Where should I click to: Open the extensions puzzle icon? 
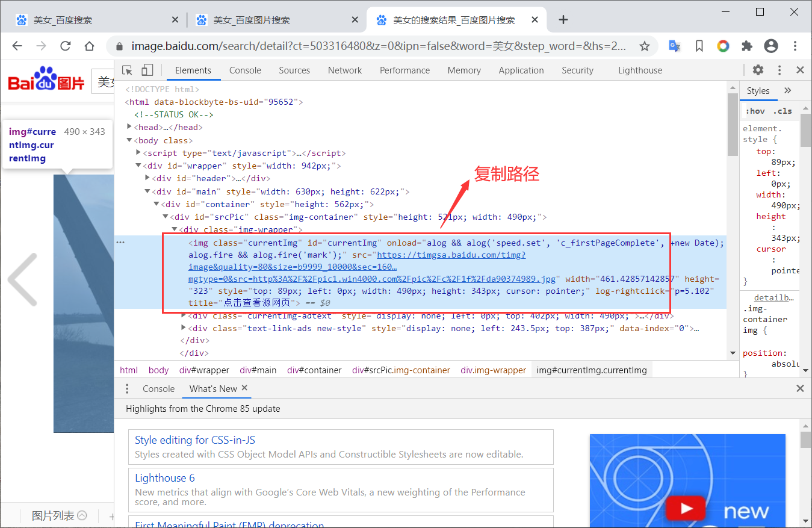click(x=747, y=46)
